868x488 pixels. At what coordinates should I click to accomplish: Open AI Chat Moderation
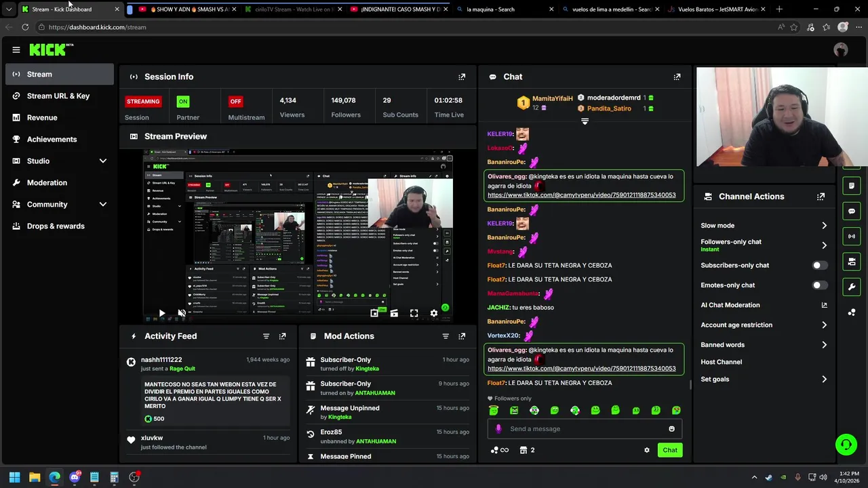764,306
